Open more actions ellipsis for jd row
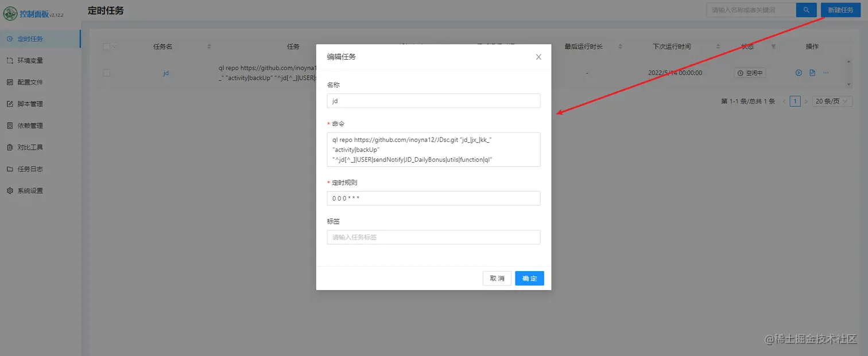The height and width of the screenshot is (356, 868). 826,73
